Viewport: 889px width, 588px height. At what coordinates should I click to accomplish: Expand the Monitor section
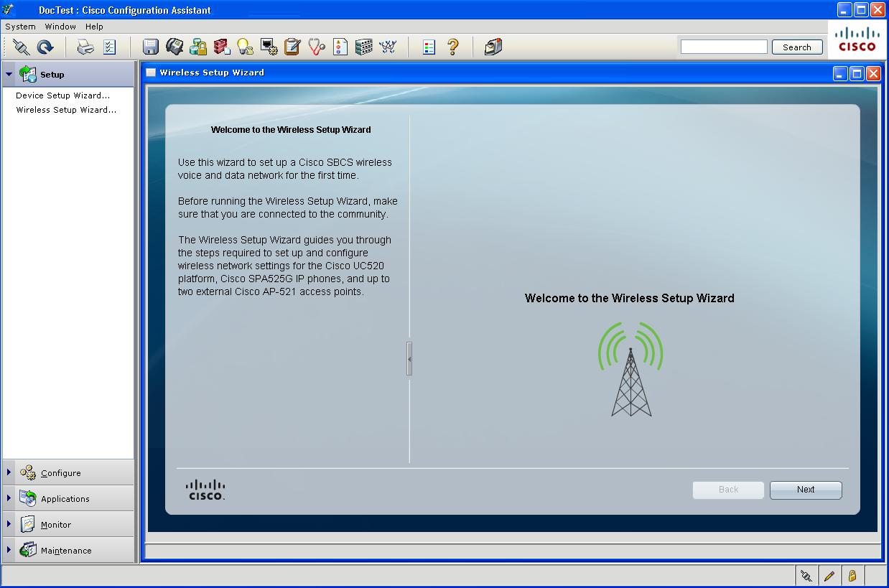coord(9,524)
